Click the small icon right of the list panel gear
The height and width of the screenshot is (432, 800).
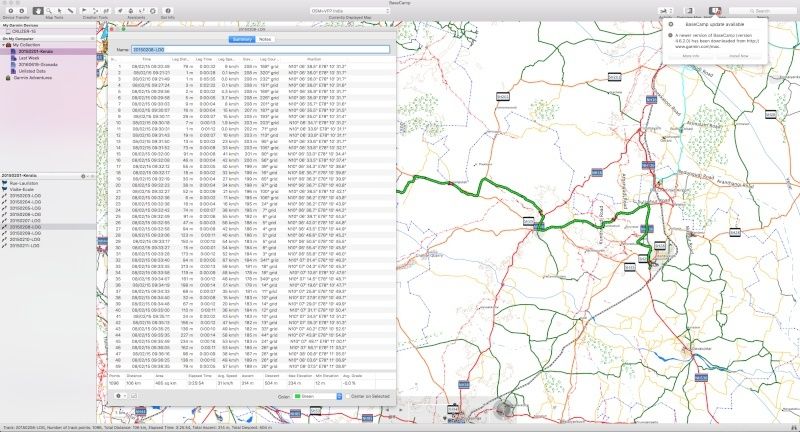click(x=92, y=176)
